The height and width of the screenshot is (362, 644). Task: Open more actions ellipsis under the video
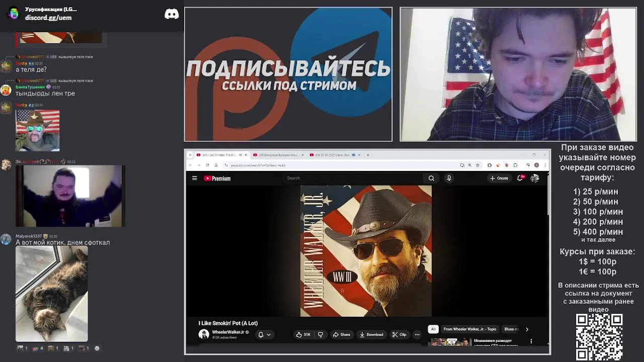coord(417,334)
